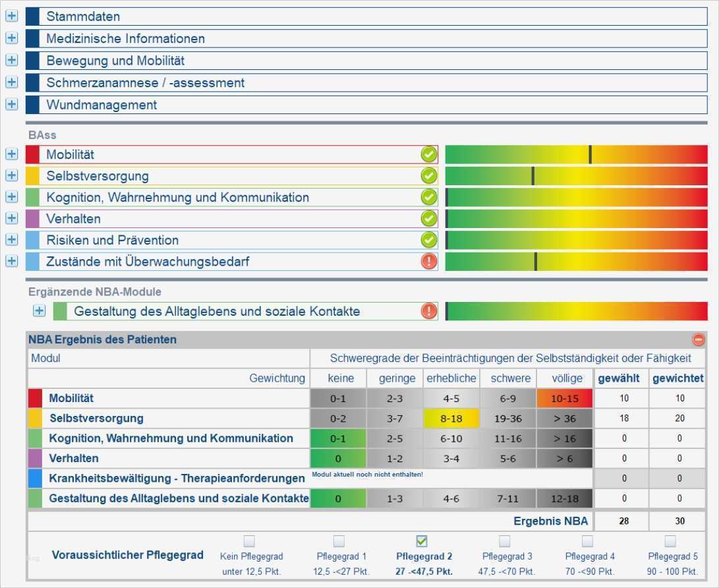The width and height of the screenshot is (719, 588).
Task: Open the Stammdaten header bar
Action: pyautogui.click(x=366, y=16)
